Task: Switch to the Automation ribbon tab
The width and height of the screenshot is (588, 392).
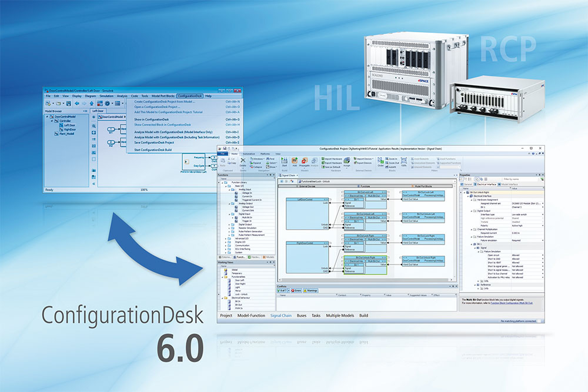Action: (249, 153)
